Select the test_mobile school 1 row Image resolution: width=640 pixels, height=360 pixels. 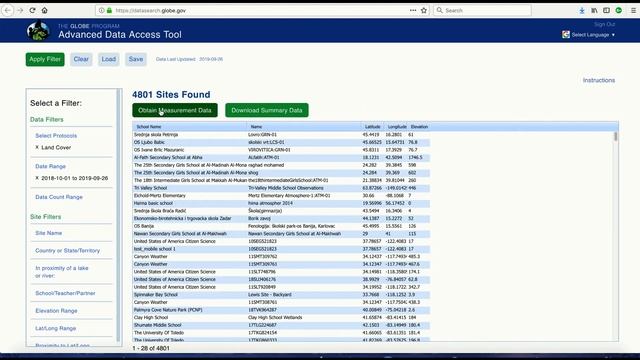(281, 249)
